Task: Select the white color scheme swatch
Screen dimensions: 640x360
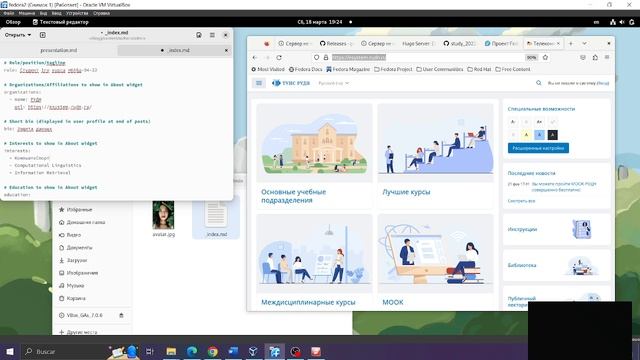Action: [x=513, y=135]
